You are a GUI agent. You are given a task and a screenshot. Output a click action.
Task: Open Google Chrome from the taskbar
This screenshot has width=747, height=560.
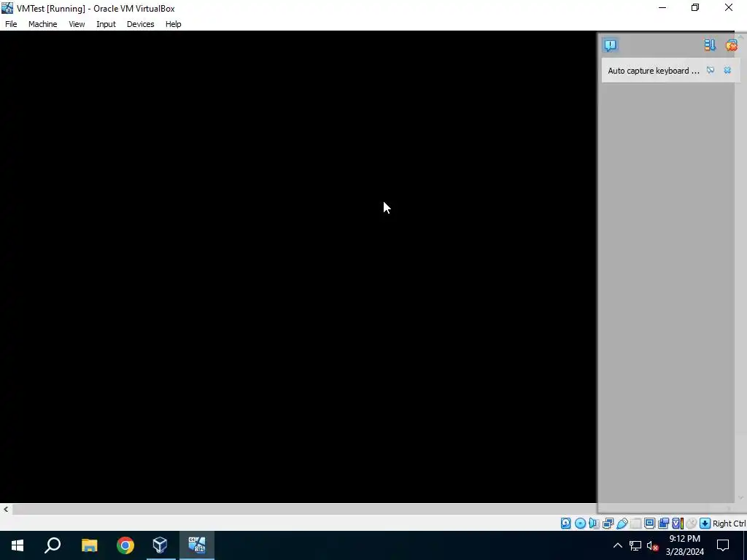pyautogui.click(x=125, y=545)
